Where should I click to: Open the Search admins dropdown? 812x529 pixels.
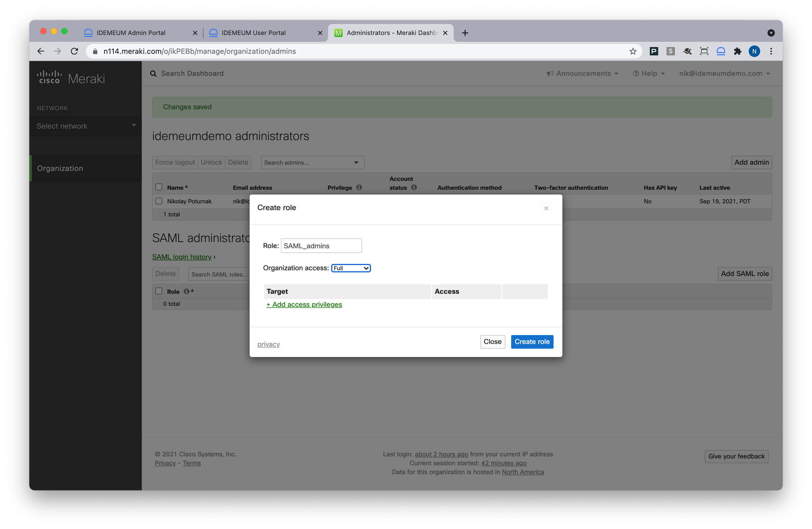coord(312,162)
